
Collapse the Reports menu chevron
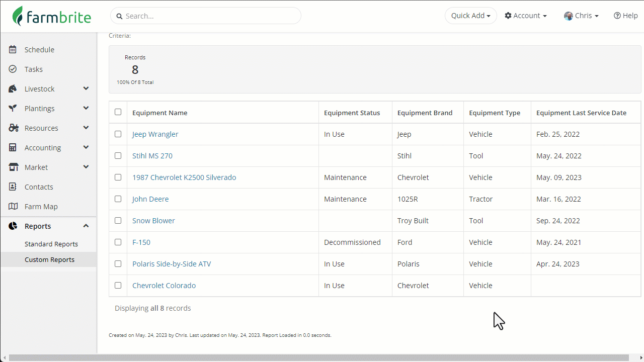[x=86, y=226]
